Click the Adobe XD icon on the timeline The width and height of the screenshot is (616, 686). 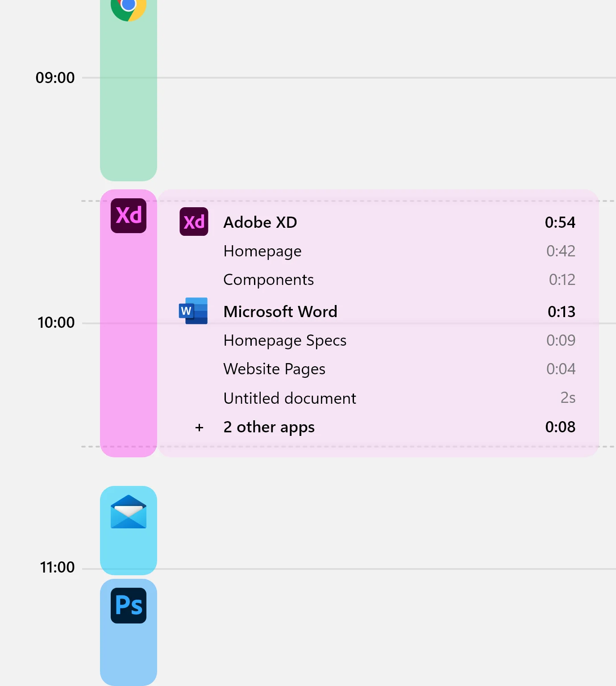pos(129,216)
